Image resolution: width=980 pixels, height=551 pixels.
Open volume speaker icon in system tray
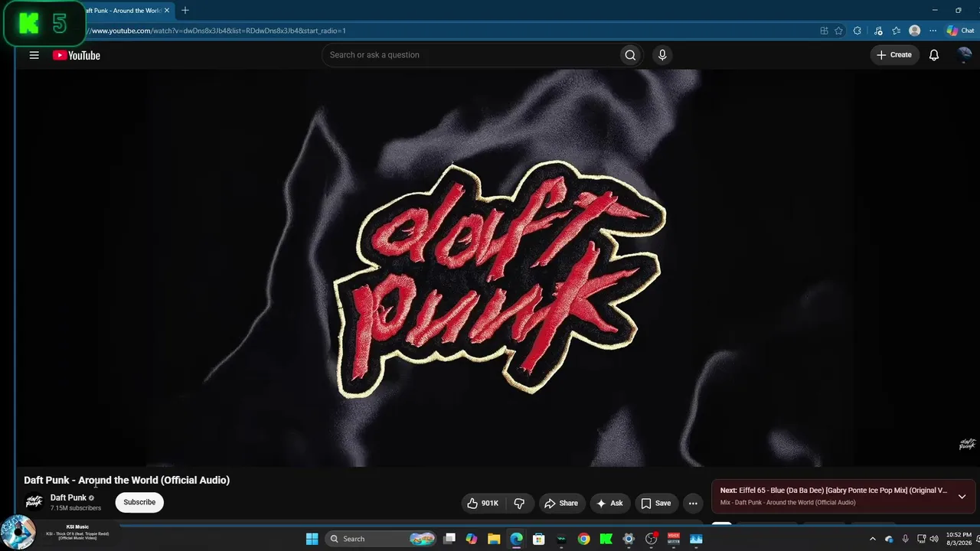(x=934, y=539)
